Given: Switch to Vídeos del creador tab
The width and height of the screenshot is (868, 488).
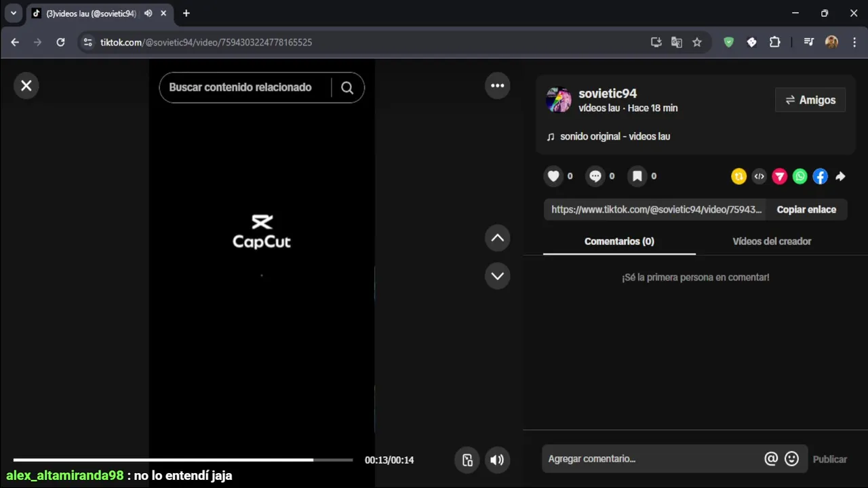Looking at the screenshot, I should point(772,241).
